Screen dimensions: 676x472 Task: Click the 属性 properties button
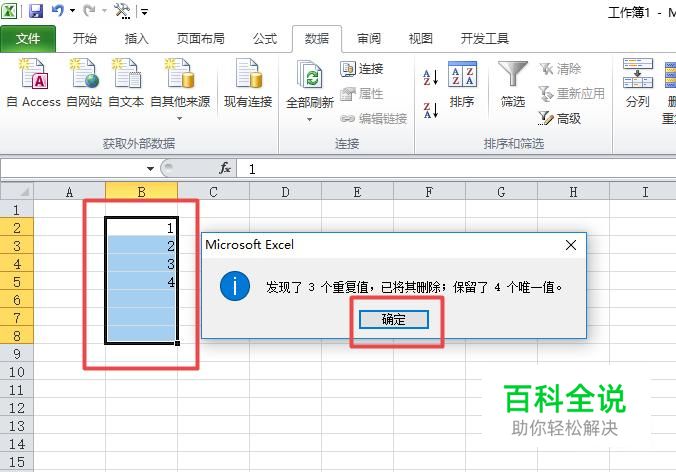362,94
